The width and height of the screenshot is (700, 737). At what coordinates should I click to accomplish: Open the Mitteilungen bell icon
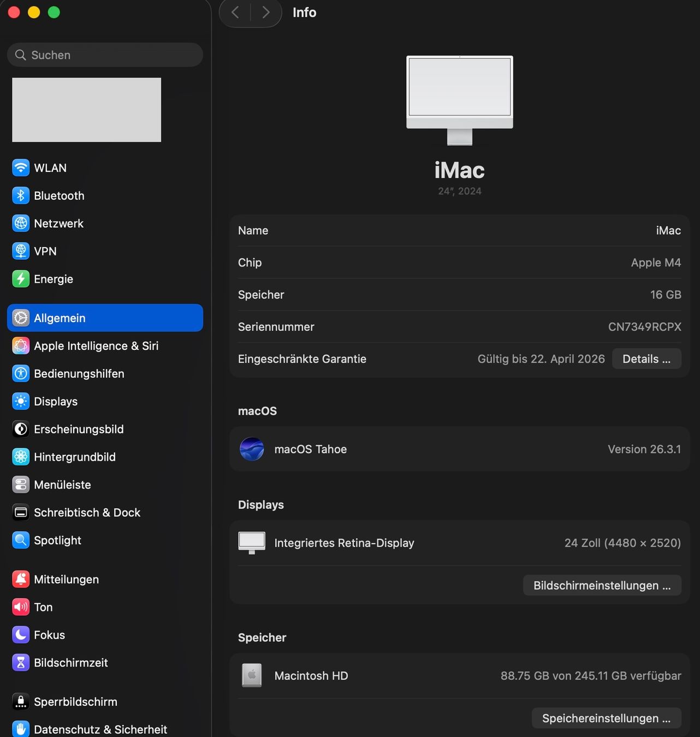(x=21, y=579)
